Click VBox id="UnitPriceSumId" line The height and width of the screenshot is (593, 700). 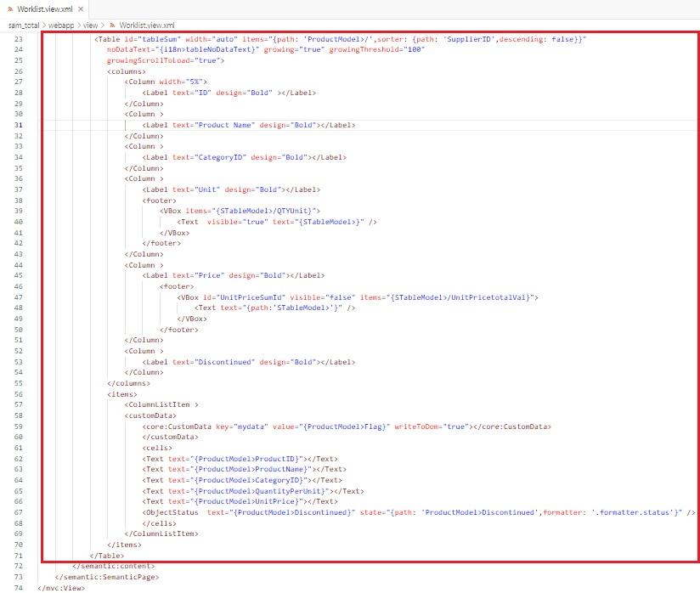point(358,297)
